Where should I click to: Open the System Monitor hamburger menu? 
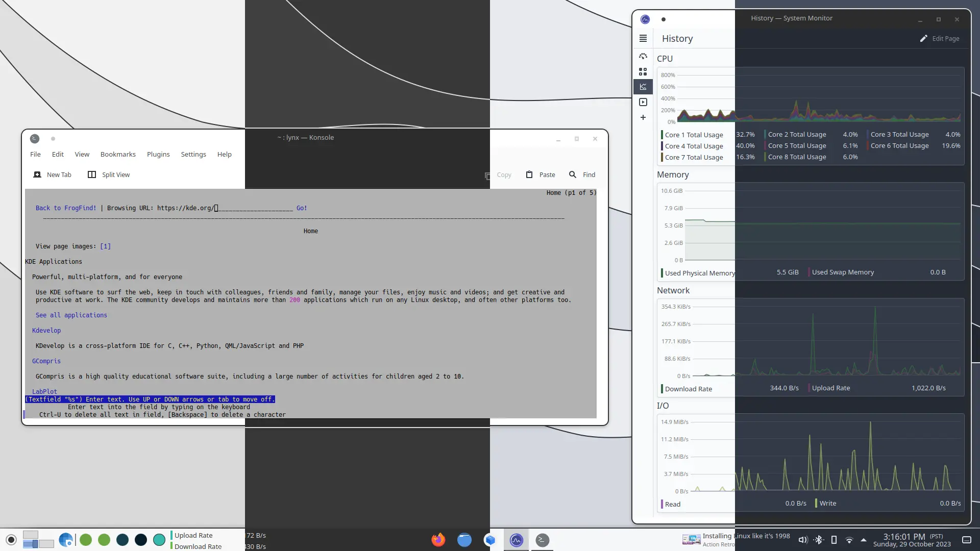643,38
